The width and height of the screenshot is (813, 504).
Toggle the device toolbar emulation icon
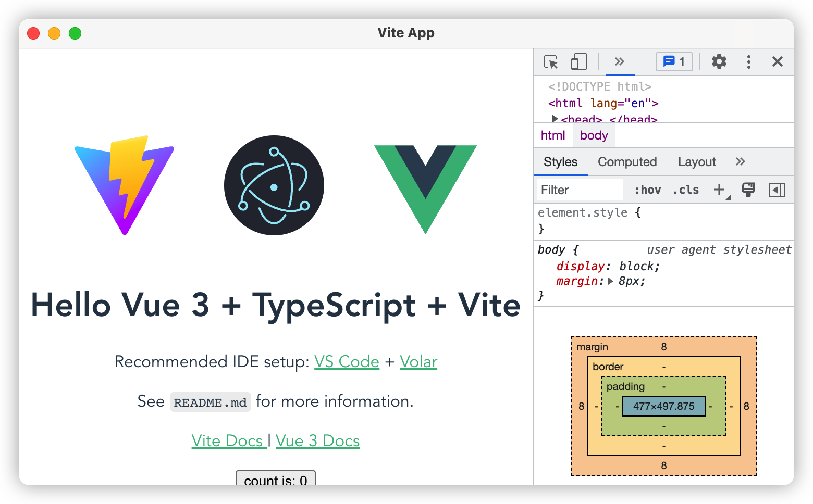click(578, 62)
